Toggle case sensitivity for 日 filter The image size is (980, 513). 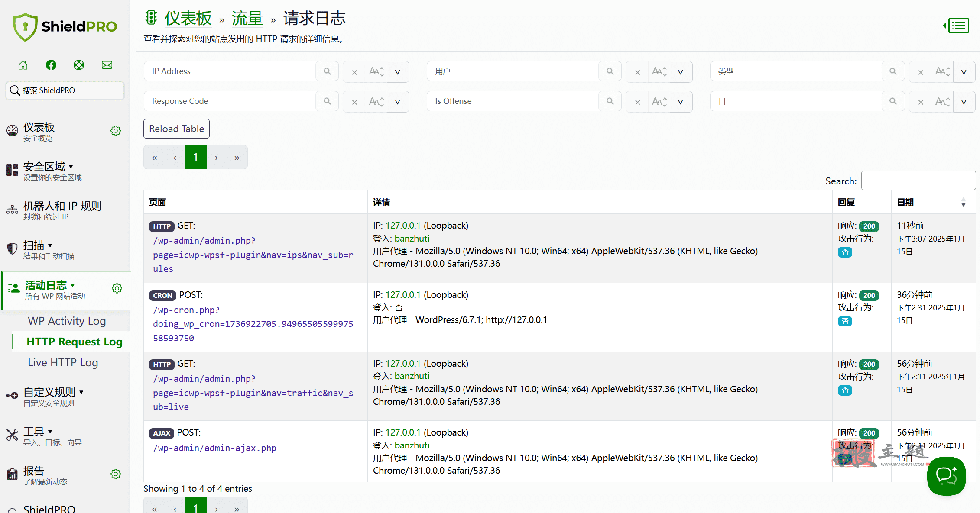coord(942,102)
